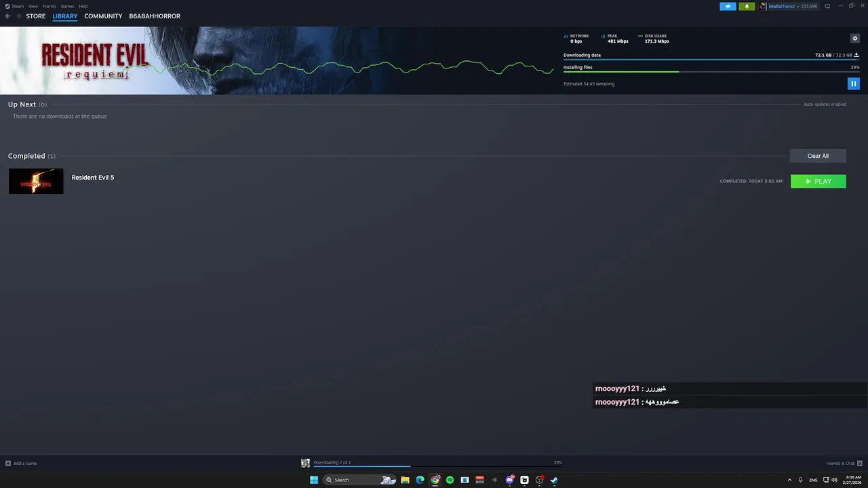This screenshot has height=488, width=868.
Task: Open Google Chrome from taskbar
Action: click(x=435, y=480)
